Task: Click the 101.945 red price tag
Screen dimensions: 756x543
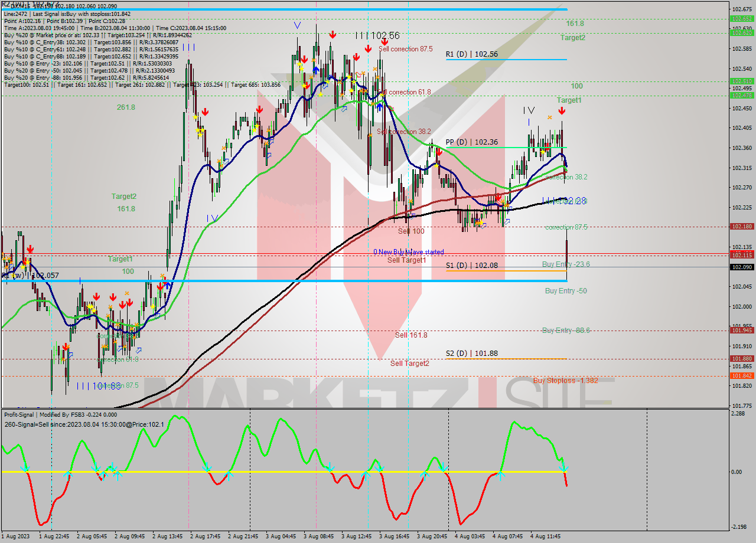Action: pos(742,331)
